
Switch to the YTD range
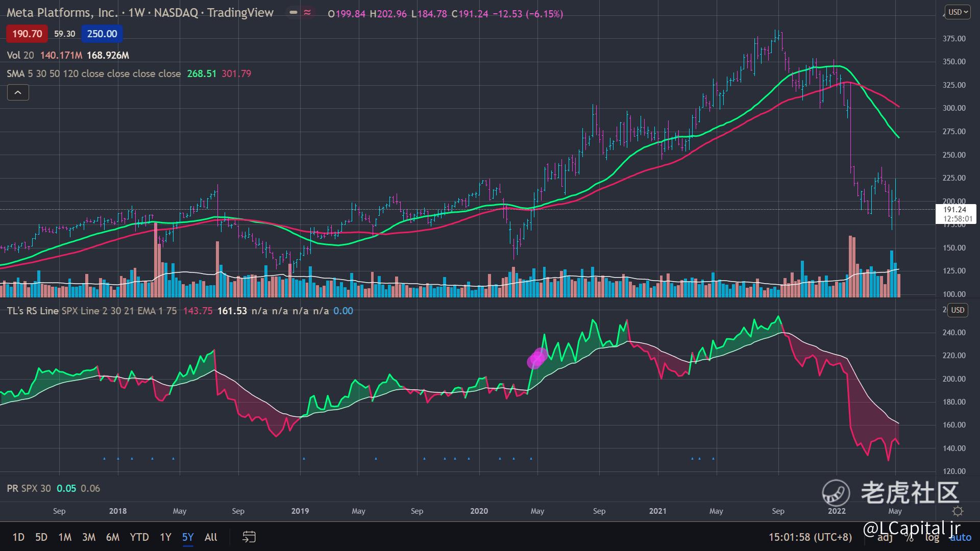click(139, 537)
